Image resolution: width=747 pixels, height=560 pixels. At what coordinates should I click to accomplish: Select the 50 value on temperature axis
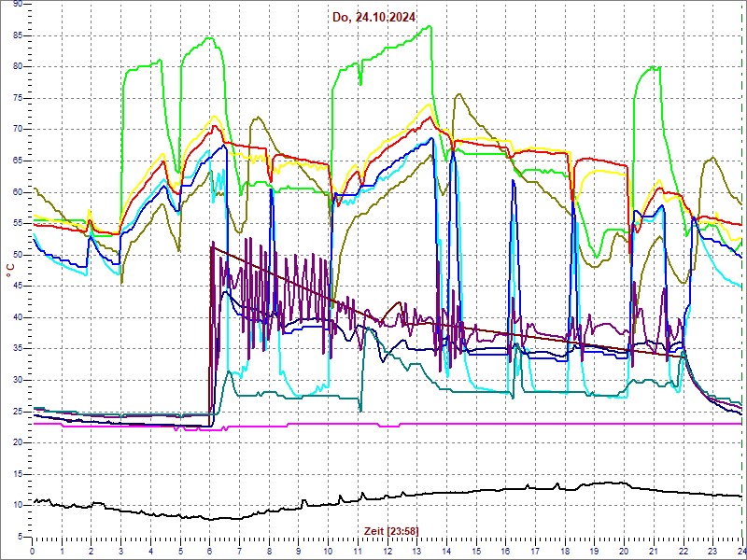(x=17, y=255)
